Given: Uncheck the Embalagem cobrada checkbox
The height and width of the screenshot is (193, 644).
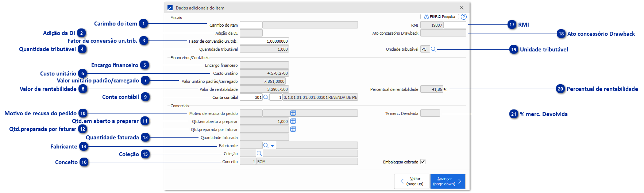Looking at the screenshot, I should 423,162.
